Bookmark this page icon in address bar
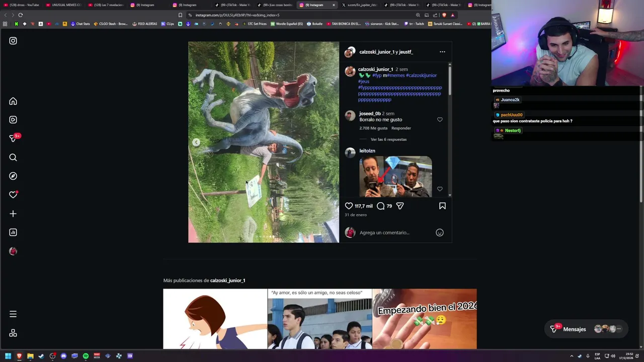644x362 pixels. 180,15
